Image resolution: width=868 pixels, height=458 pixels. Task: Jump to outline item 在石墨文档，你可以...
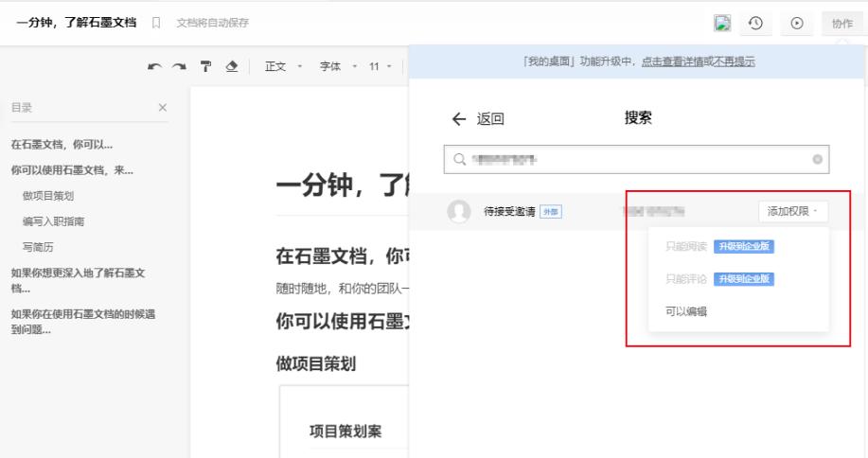tap(62, 145)
